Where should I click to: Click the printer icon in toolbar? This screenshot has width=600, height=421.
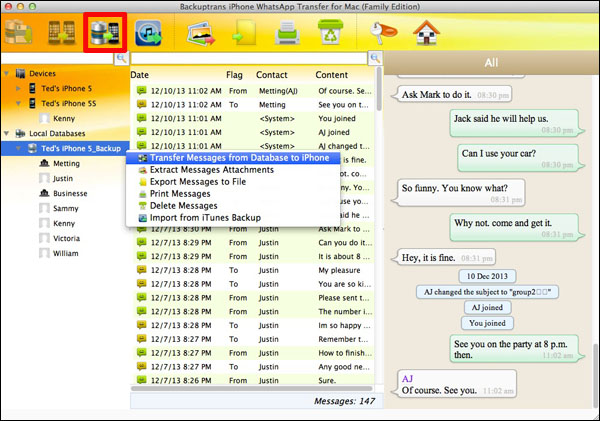[x=287, y=35]
